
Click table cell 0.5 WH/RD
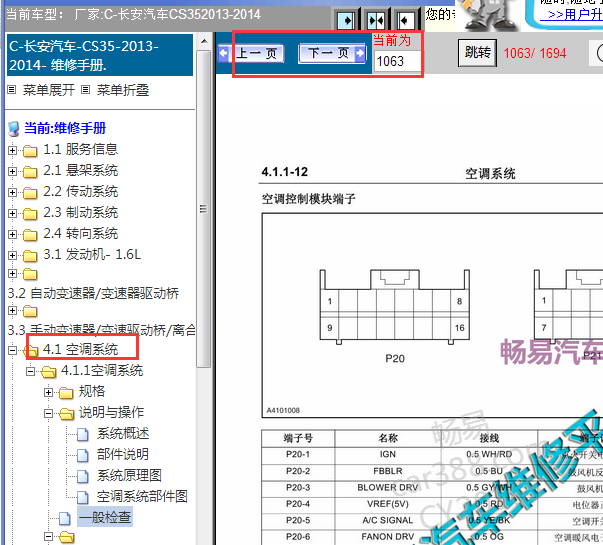pos(489,455)
